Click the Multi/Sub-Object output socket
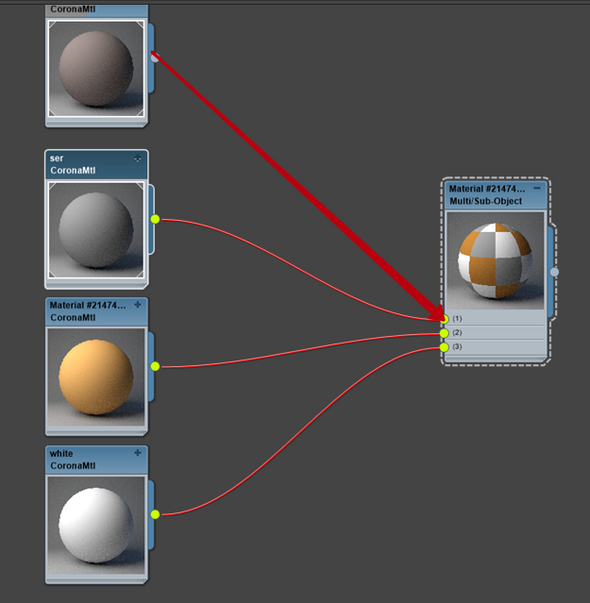 coord(554,272)
